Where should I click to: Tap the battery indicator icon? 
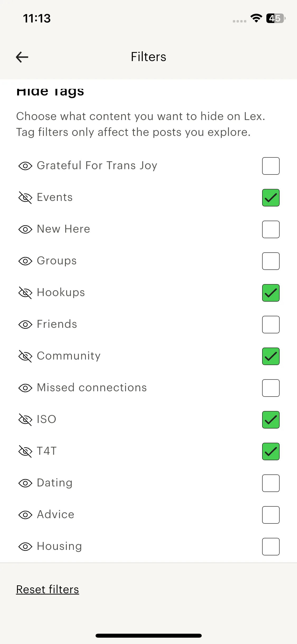[x=276, y=18]
